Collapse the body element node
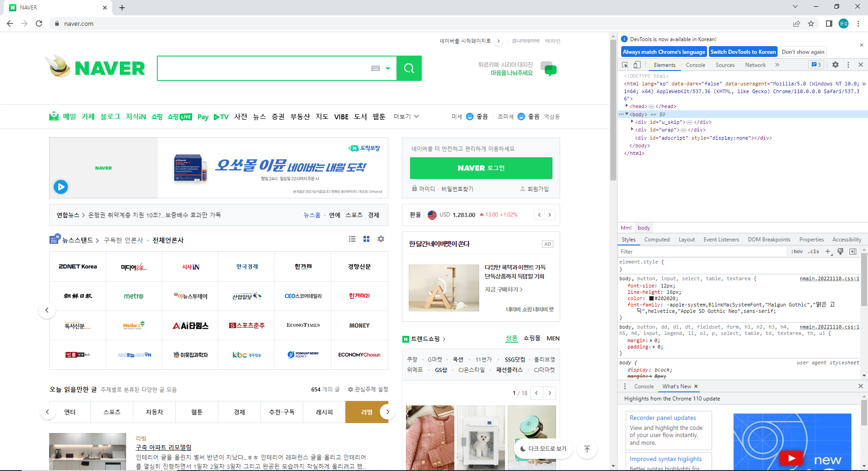 [627, 114]
